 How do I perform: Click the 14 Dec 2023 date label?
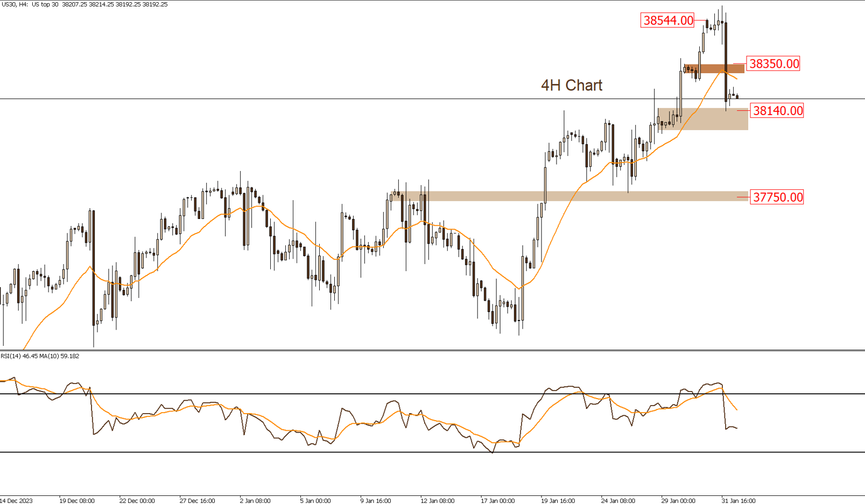click(17, 501)
